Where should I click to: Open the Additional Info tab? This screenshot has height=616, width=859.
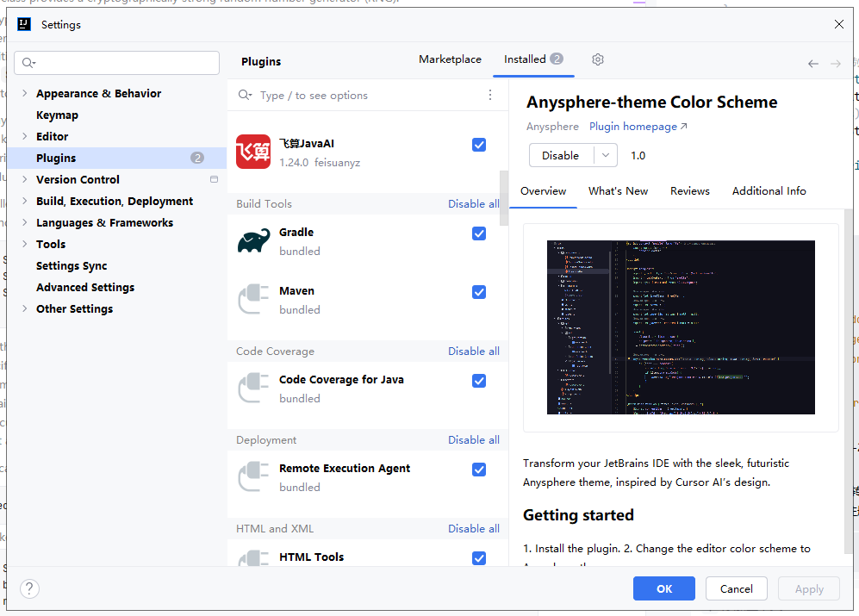click(769, 191)
